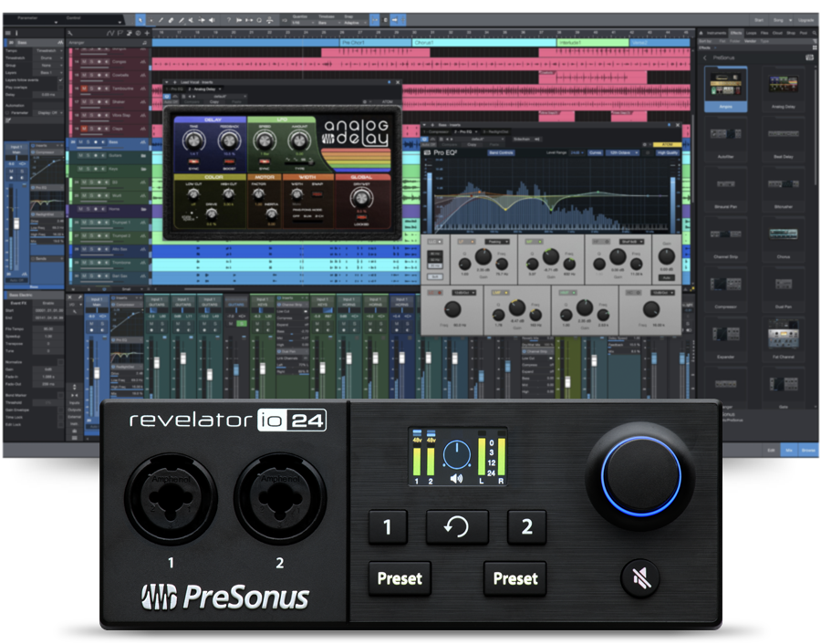Toggle mute on the Claps track
Viewport: 821px width, 644px height.
point(84,129)
